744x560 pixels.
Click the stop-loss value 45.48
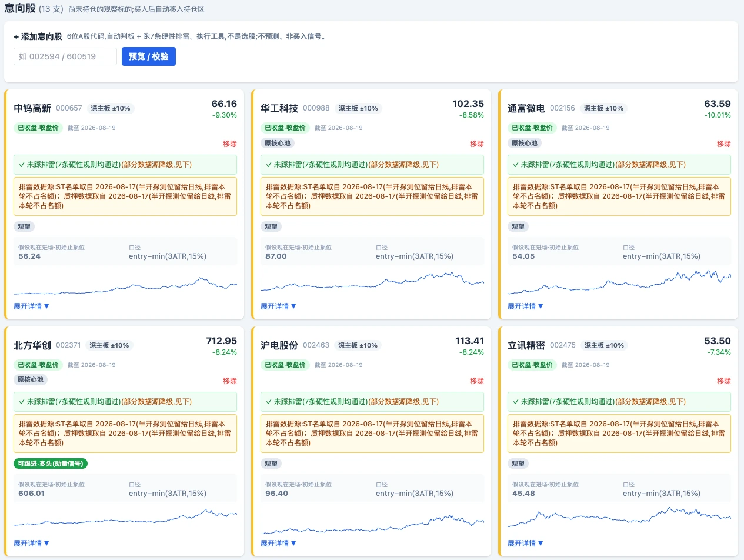[523, 494]
